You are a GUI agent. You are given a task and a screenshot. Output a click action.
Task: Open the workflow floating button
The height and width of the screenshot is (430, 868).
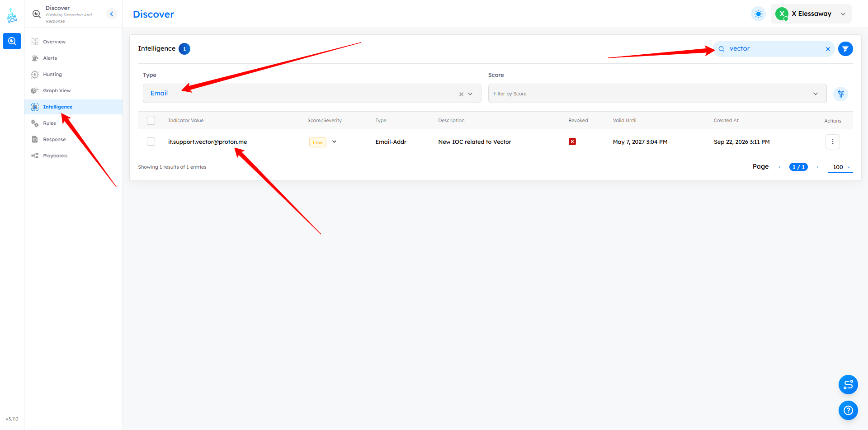pyautogui.click(x=848, y=385)
